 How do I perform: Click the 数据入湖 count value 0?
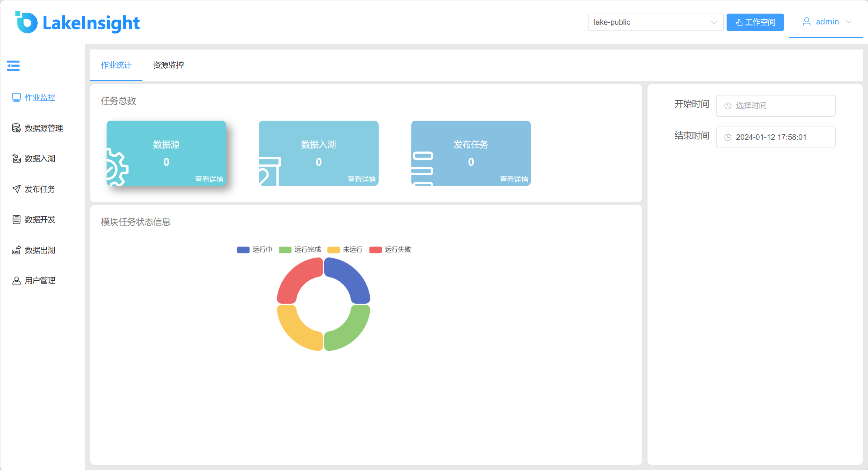coord(319,162)
